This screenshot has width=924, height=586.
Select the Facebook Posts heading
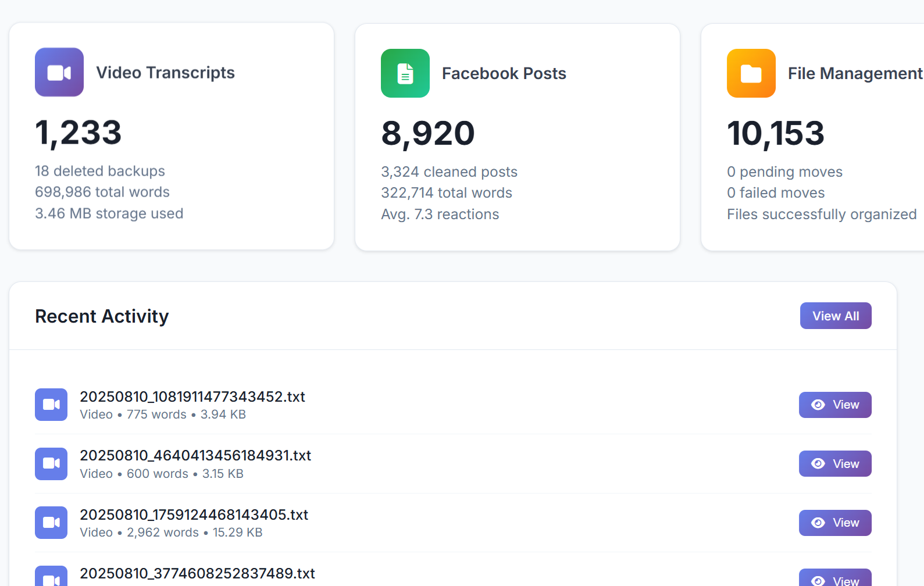504,73
